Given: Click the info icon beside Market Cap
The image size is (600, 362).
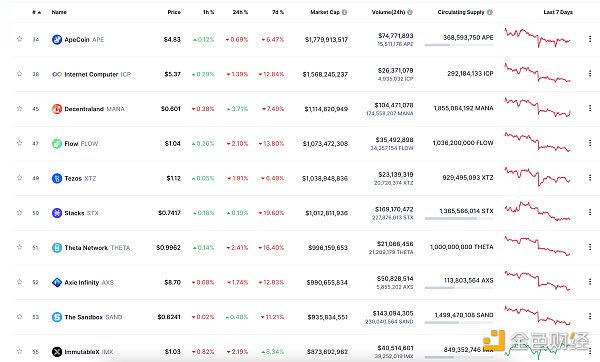Looking at the screenshot, I should pyautogui.click(x=344, y=12).
